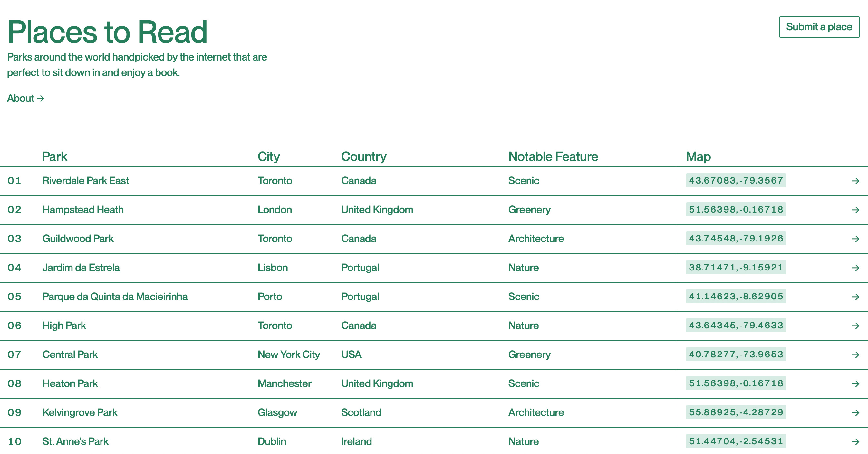Click coordinates in the Hampstead Heath row
The width and height of the screenshot is (868, 454).
pyautogui.click(x=736, y=210)
